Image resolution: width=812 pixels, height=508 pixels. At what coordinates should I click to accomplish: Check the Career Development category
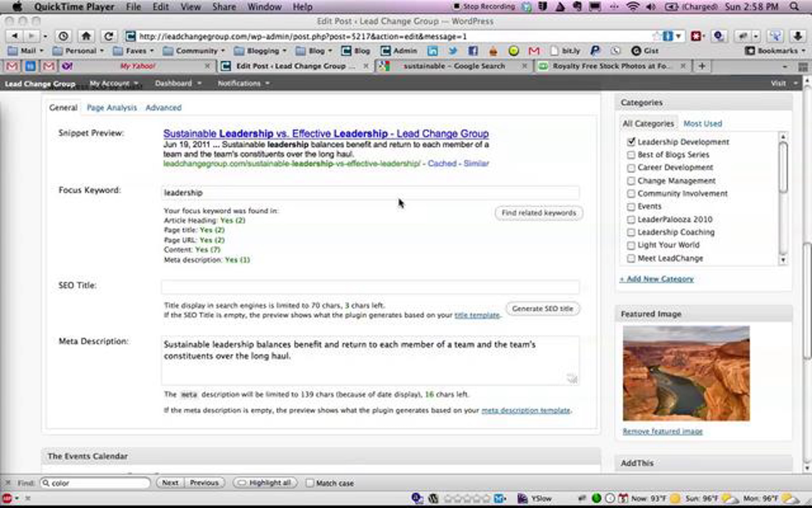[x=631, y=168]
